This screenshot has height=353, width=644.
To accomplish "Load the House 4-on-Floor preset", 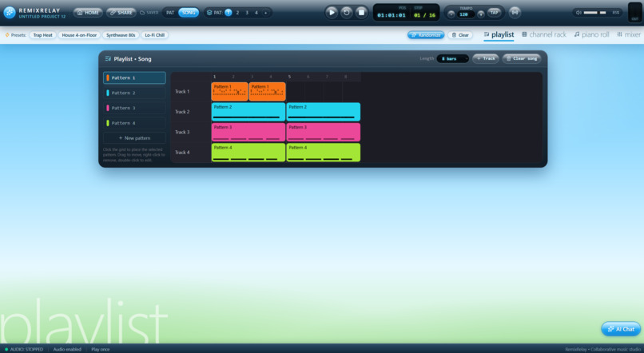I will pyautogui.click(x=79, y=35).
